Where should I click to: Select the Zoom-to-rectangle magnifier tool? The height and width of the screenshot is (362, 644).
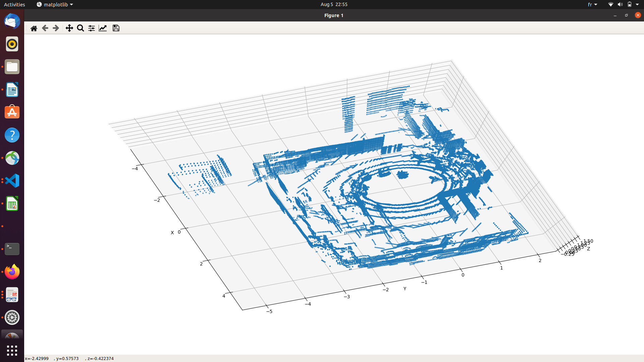coord(80,28)
